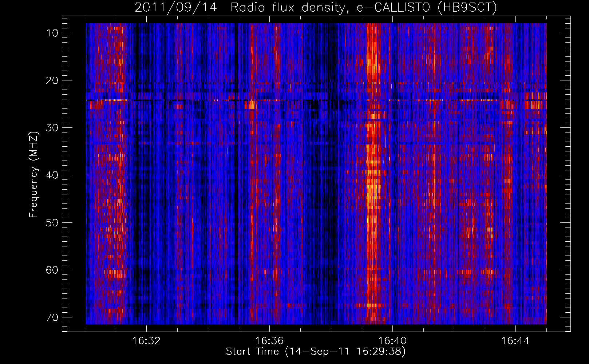Click the 20 frequency tick label
Image resolution: width=589 pixels, height=364 pixels.
(52, 80)
